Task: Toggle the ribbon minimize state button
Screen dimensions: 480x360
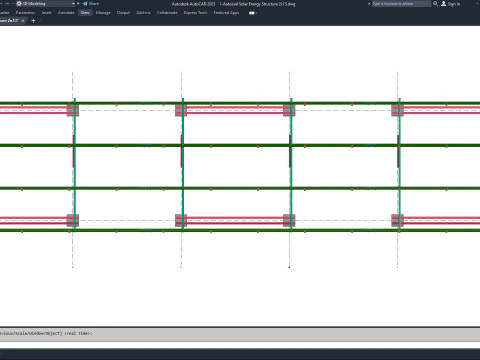Action: point(252,13)
